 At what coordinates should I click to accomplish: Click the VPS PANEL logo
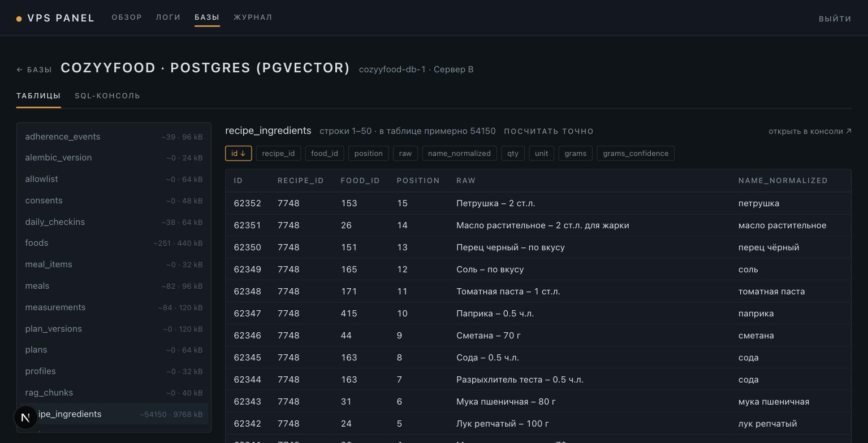click(x=55, y=18)
